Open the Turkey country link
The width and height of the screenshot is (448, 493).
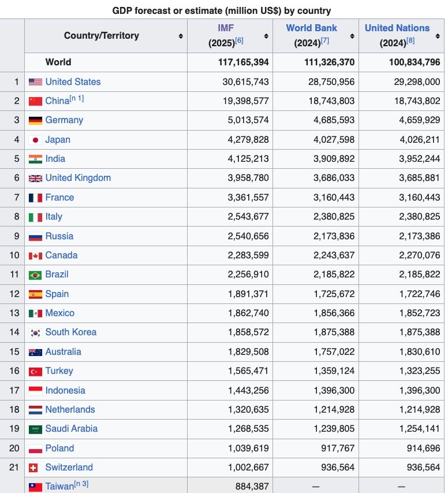[59, 371]
